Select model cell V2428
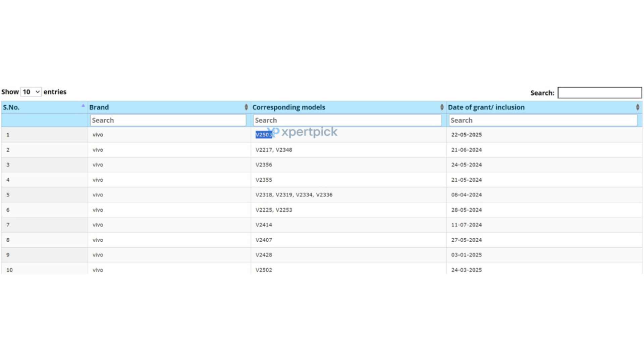The height and width of the screenshot is (362, 644). 264,255
